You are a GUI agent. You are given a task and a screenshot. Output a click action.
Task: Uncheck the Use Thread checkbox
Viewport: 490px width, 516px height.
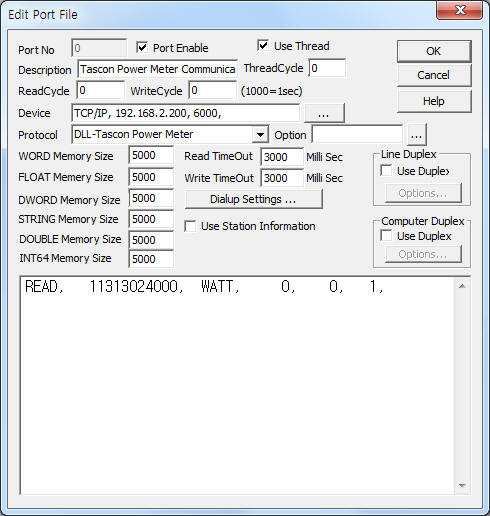click(x=263, y=45)
